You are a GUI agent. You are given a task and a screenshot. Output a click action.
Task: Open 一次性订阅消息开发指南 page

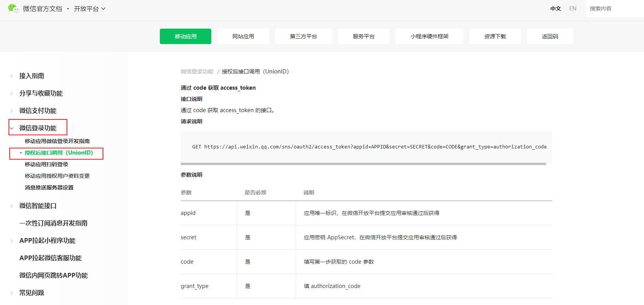[x=53, y=223]
